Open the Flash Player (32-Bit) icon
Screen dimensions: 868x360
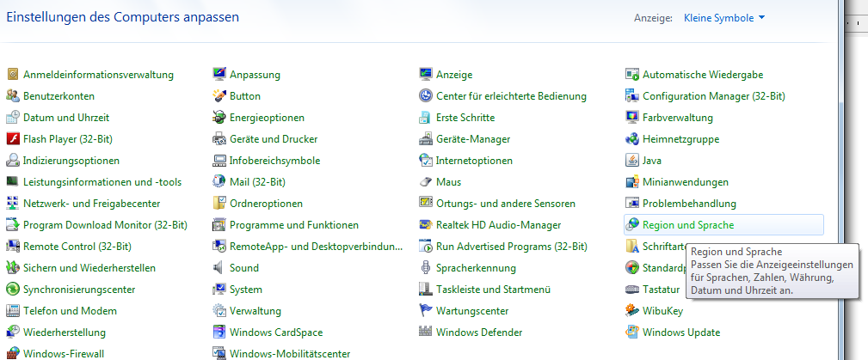13,139
